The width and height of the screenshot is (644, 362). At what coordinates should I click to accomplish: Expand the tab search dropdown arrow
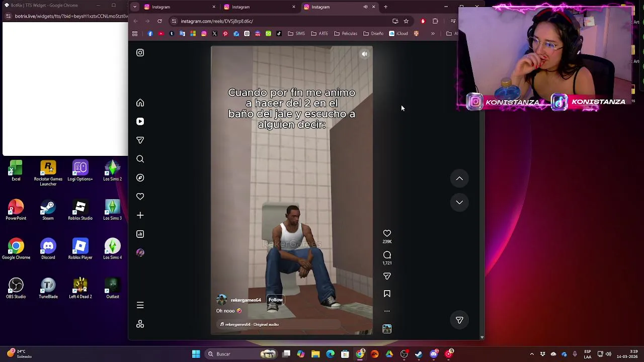134,7
